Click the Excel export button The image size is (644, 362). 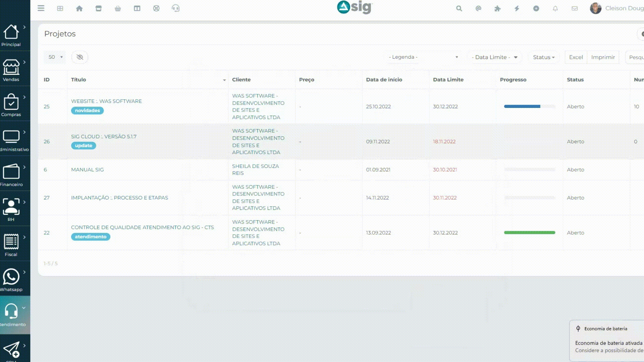point(576,57)
